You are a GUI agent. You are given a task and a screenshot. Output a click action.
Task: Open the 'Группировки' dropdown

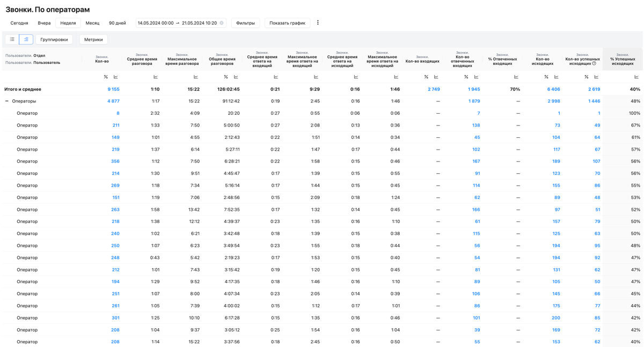coord(54,39)
